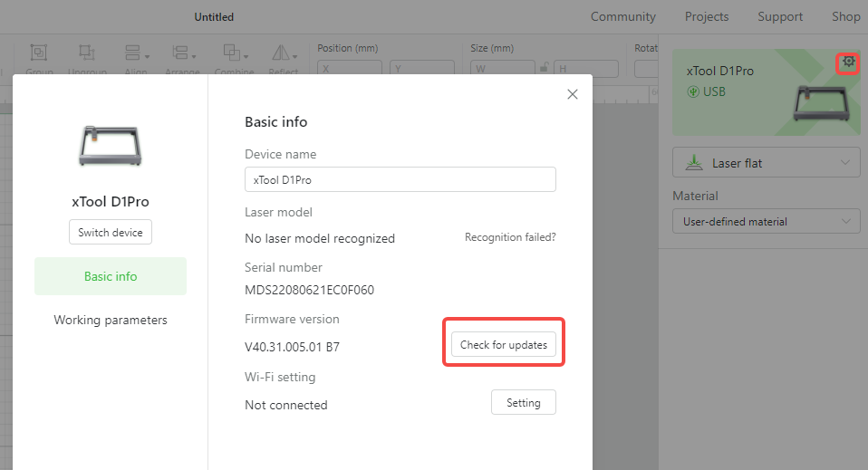Click the Size H input field
Viewport: 868px width, 470px height.
(585, 68)
